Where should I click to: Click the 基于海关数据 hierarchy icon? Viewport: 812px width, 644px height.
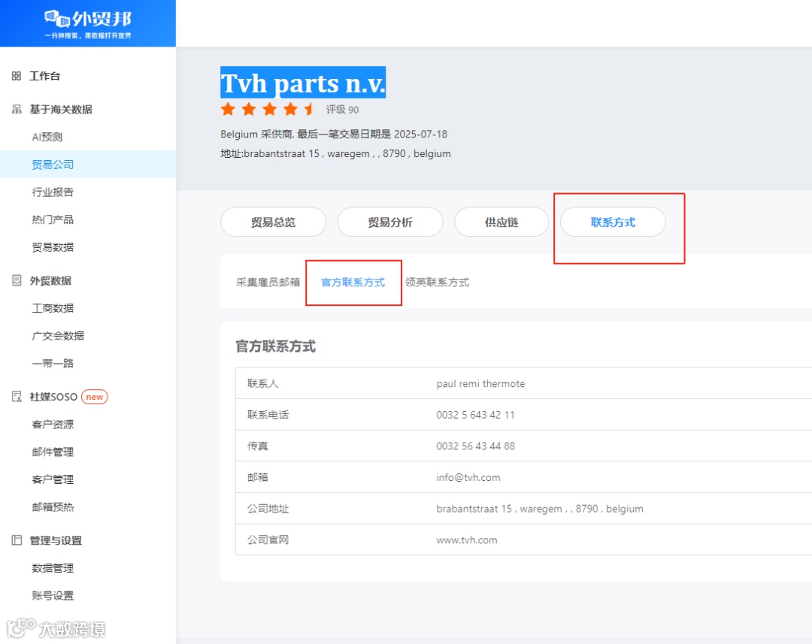17,109
